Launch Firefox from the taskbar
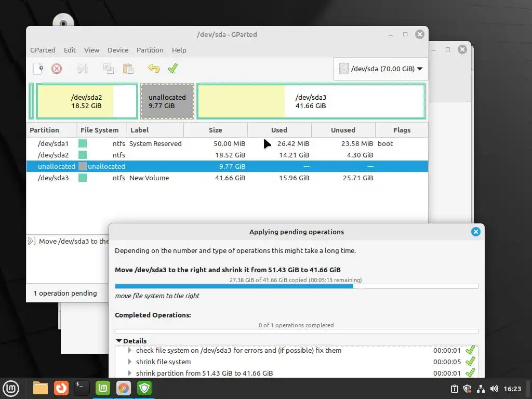 click(61, 388)
